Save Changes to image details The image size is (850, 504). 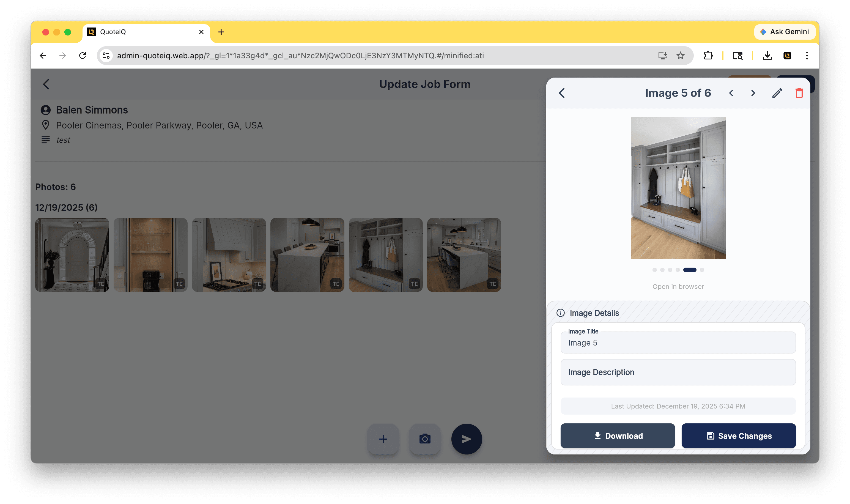739,436
